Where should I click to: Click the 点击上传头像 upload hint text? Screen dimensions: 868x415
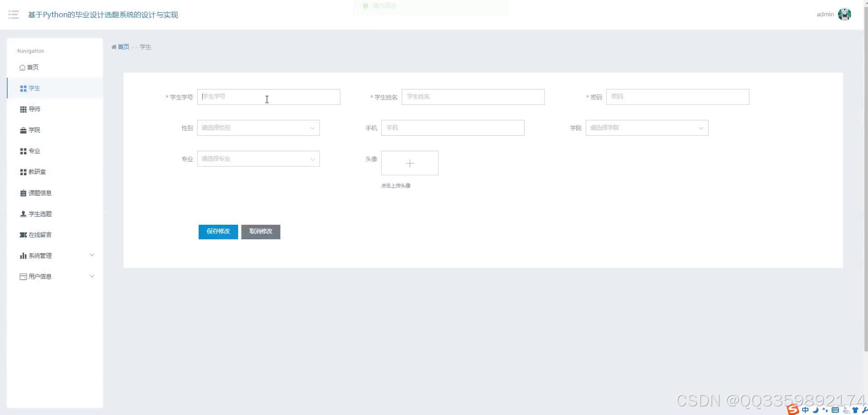tap(396, 186)
